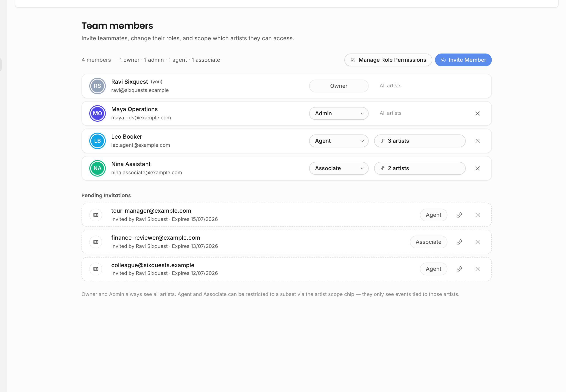
Task: Click the colleague@sixquests.example pending invite
Action: coord(286,269)
